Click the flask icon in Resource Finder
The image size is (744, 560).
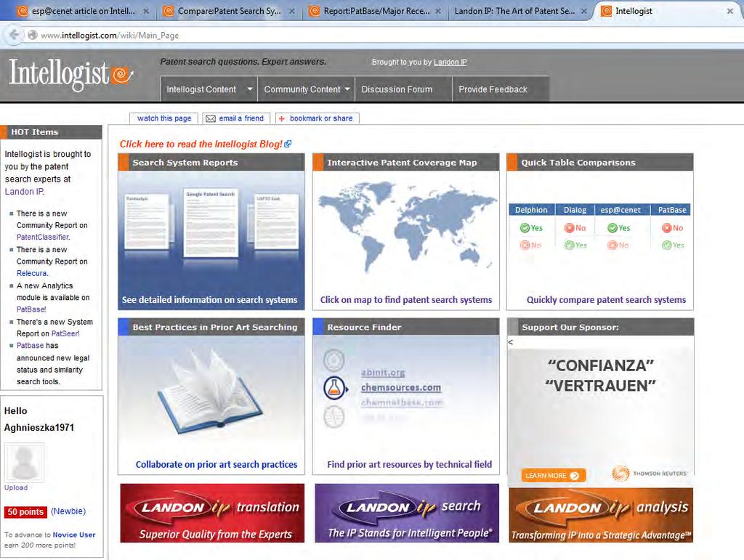334,387
